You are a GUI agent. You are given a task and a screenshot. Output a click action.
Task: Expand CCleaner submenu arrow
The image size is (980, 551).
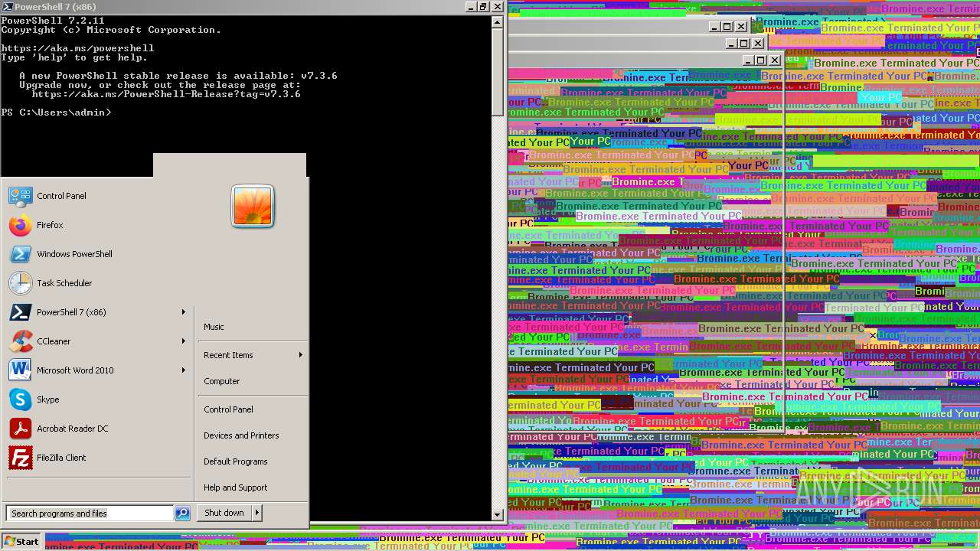(184, 341)
